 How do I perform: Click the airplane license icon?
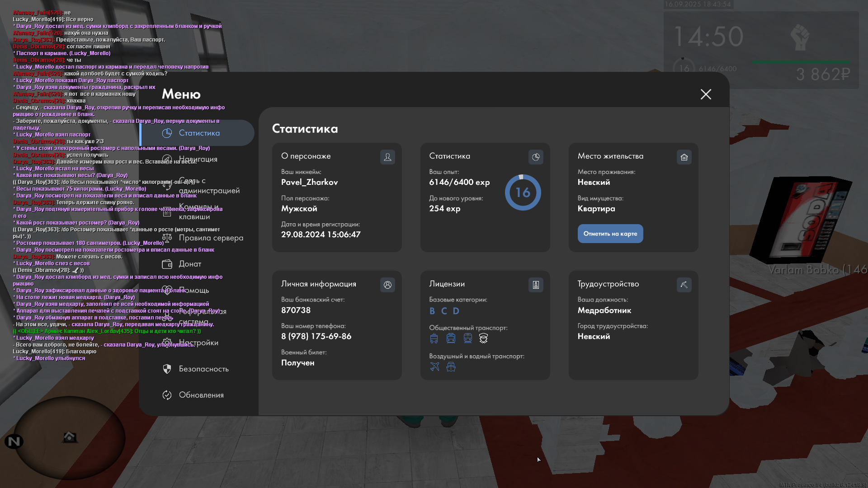point(434,366)
